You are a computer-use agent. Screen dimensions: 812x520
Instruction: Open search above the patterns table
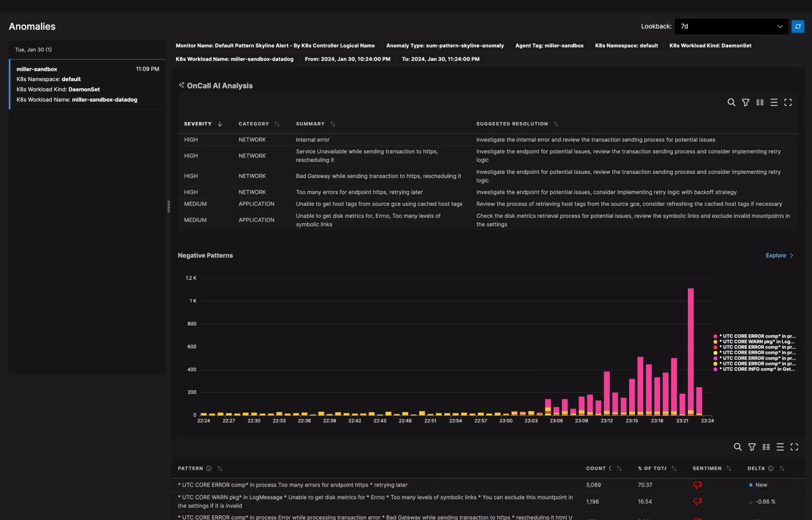coord(738,447)
